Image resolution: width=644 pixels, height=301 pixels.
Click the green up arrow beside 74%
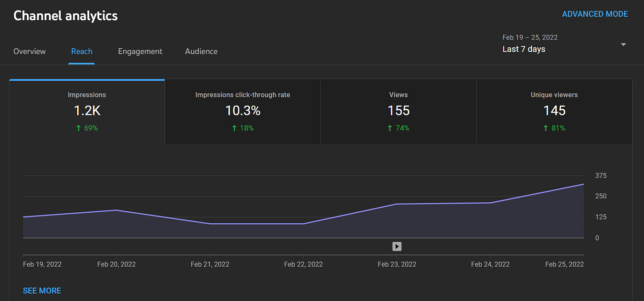click(390, 128)
